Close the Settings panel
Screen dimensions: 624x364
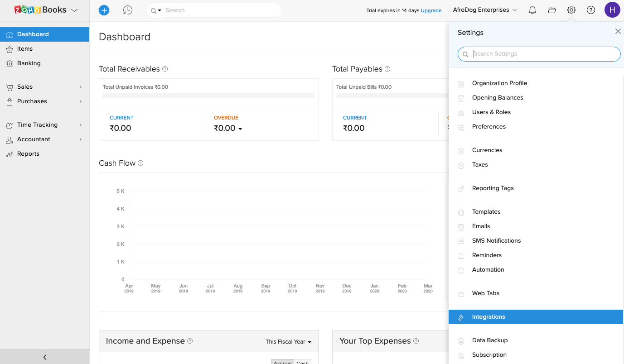click(x=618, y=31)
